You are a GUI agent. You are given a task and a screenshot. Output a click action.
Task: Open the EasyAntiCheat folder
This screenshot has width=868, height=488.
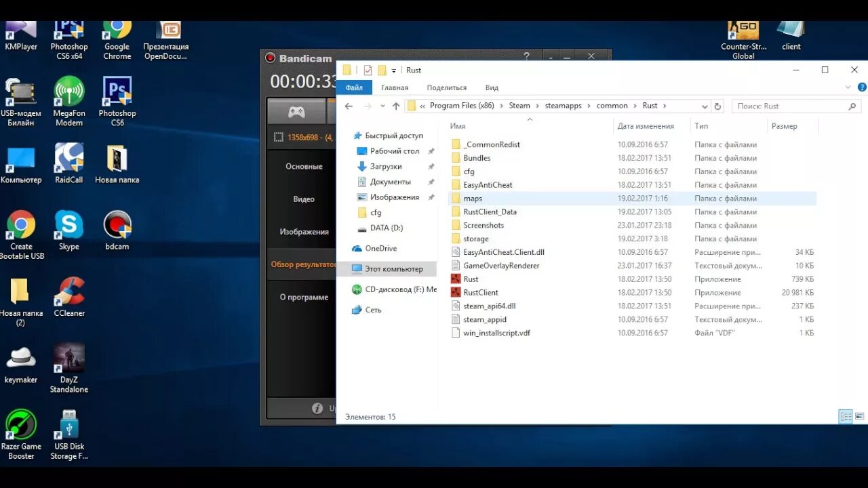click(488, 185)
